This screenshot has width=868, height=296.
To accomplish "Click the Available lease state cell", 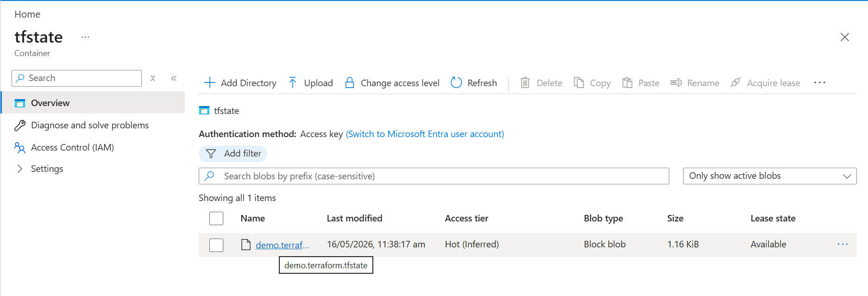I will (768, 244).
